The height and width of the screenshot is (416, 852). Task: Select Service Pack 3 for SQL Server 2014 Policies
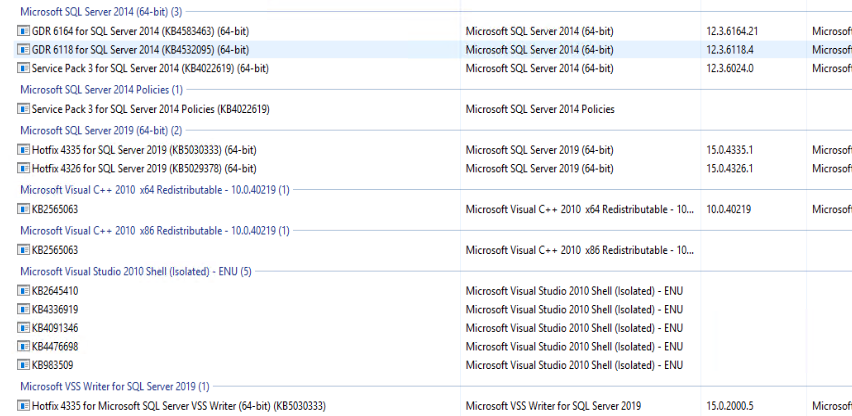(x=151, y=109)
